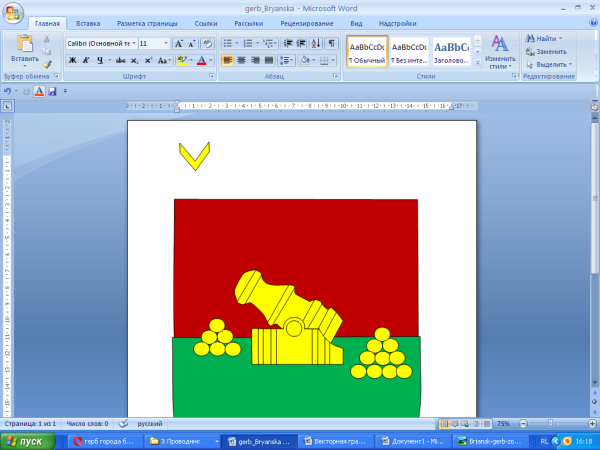Expand the Найти dropdown arrow
Screen dimensions: 600x450
pyautogui.click(x=560, y=38)
